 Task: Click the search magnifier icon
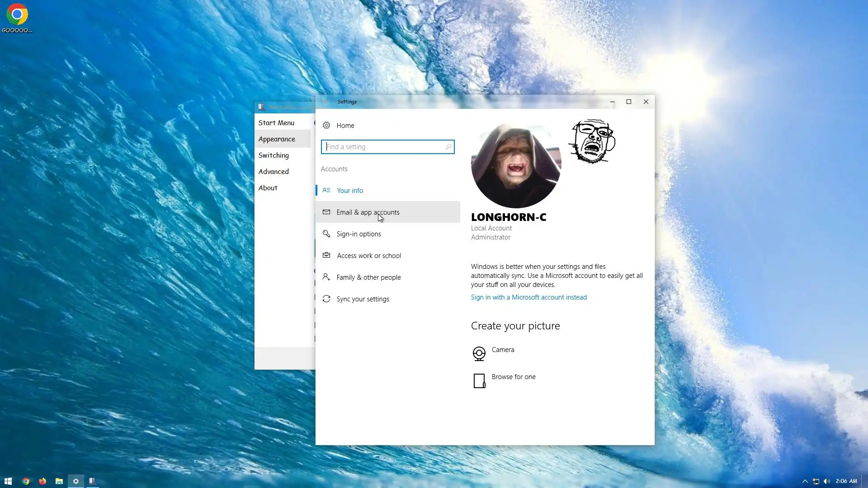coord(448,147)
